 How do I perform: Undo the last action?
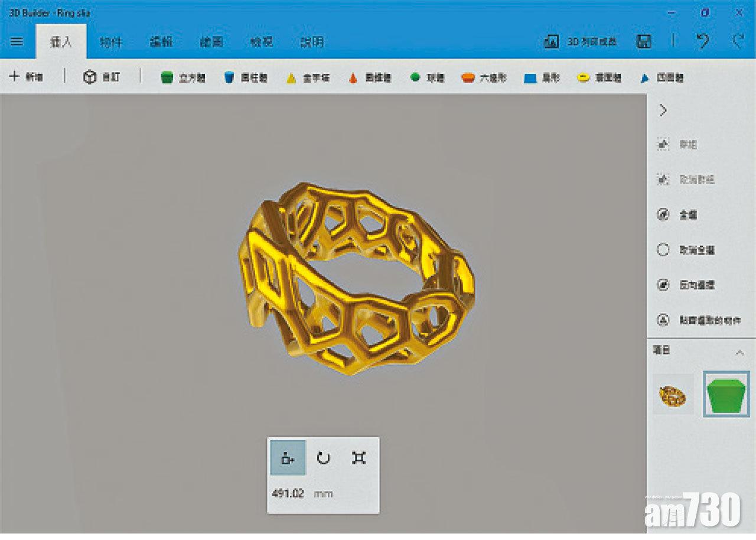[x=702, y=41]
